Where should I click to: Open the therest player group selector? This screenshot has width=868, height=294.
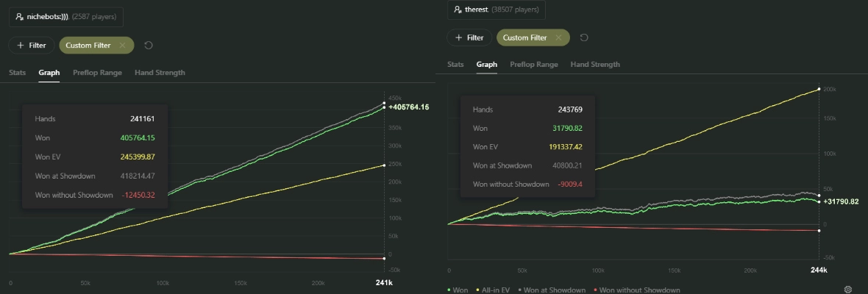click(x=497, y=10)
